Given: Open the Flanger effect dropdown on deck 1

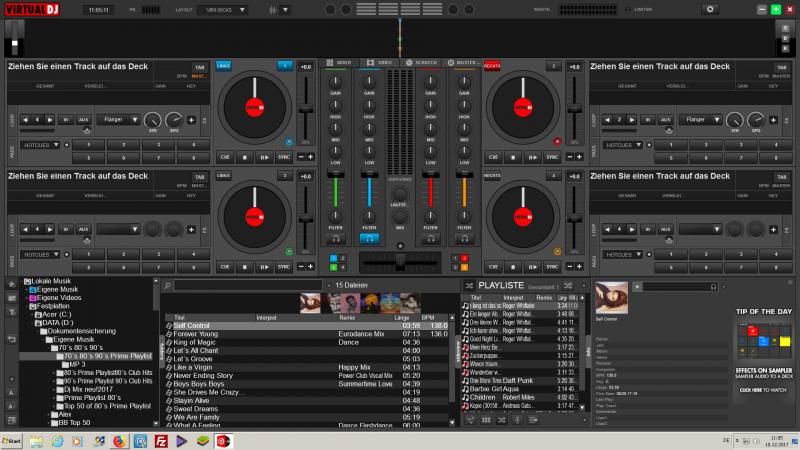Looking at the screenshot, I should coord(118,120).
